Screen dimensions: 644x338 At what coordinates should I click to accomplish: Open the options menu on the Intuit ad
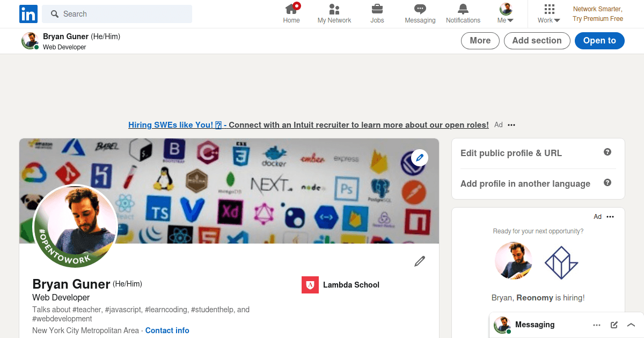click(511, 124)
